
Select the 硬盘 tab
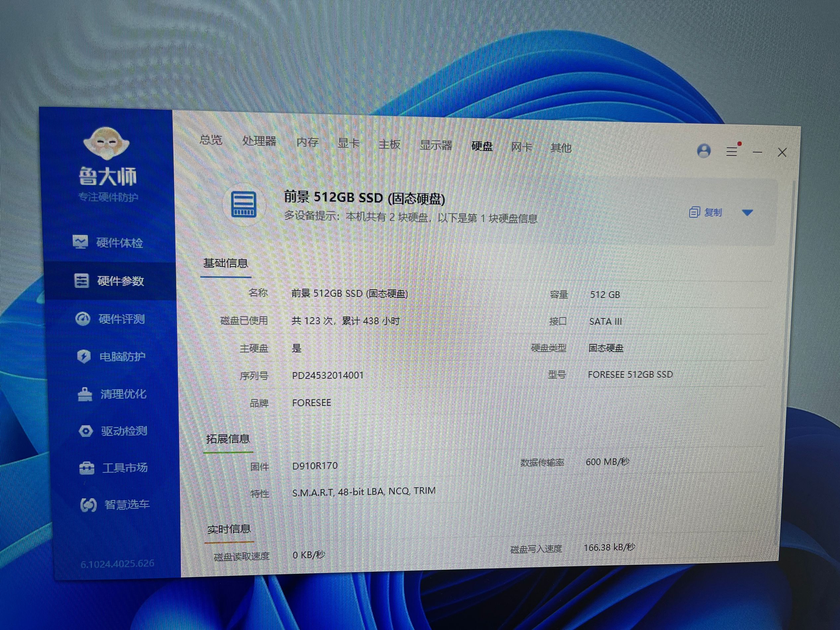(x=482, y=146)
